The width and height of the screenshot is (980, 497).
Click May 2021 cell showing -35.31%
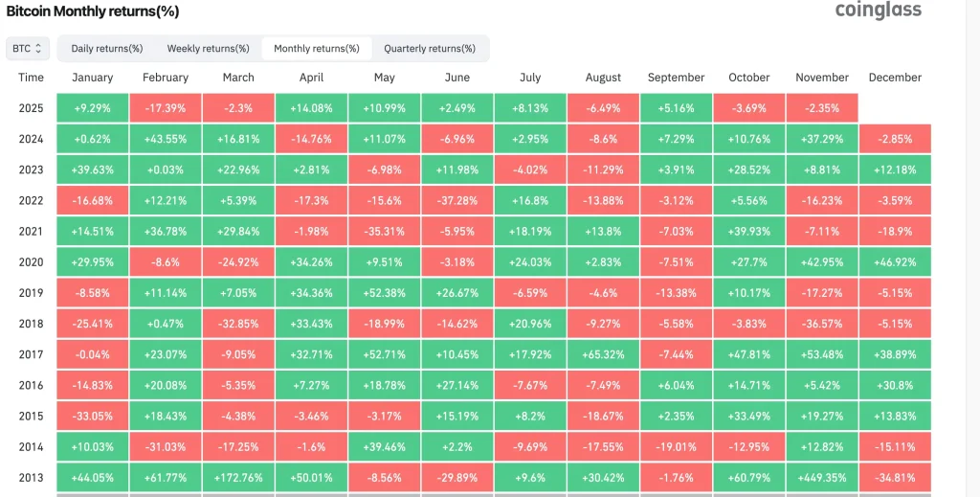[x=385, y=231]
